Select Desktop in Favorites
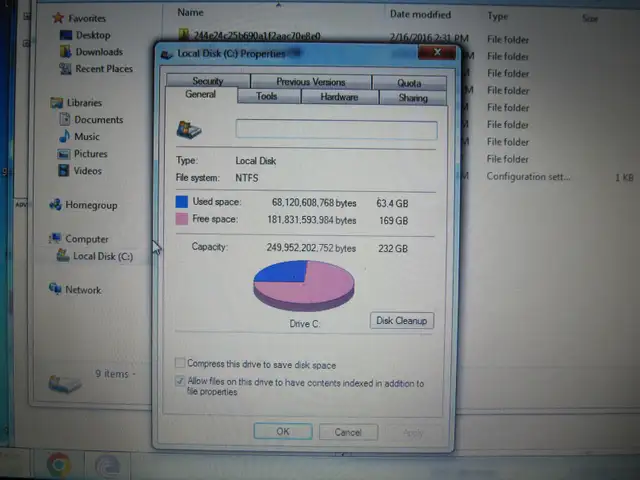 pos(93,35)
